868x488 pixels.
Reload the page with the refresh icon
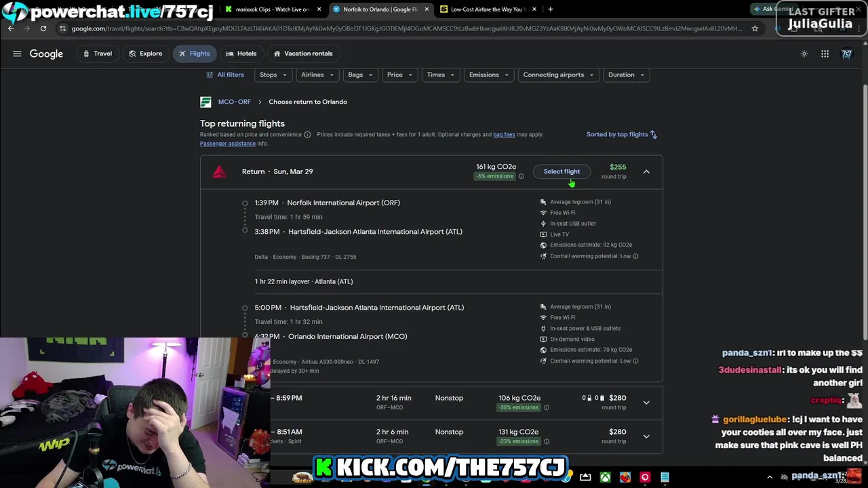(x=43, y=28)
